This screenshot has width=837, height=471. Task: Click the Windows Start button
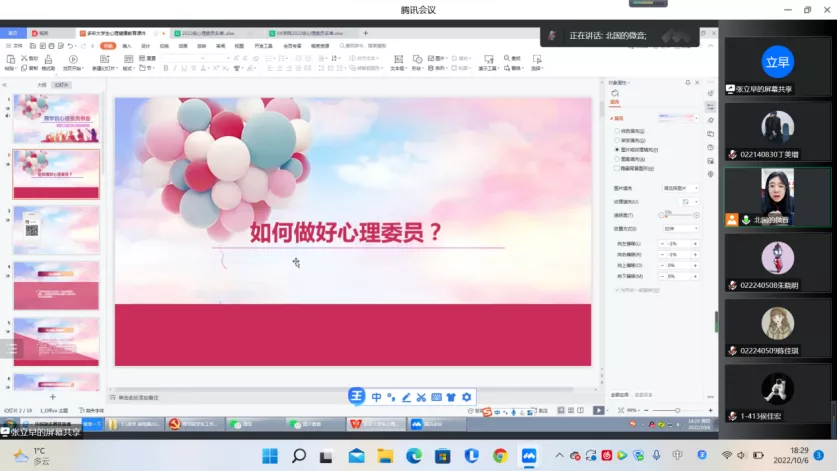click(270, 456)
